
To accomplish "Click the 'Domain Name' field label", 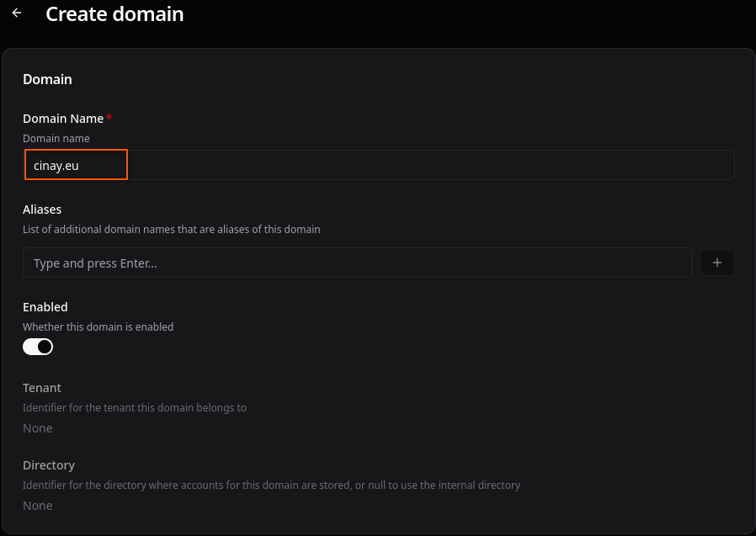I will [x=63, y=119].
